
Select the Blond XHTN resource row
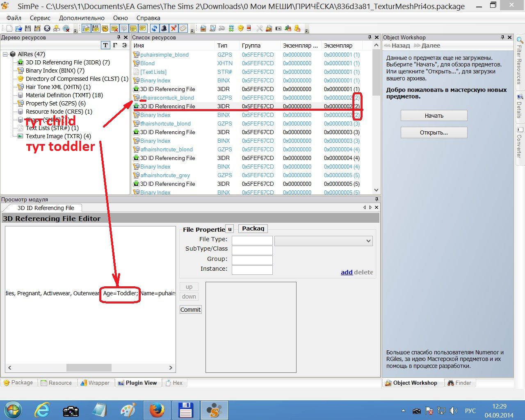252,63
